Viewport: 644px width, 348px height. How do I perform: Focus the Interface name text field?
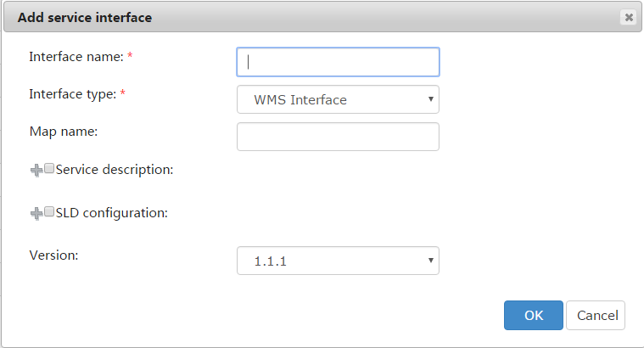tap(338, 61)
